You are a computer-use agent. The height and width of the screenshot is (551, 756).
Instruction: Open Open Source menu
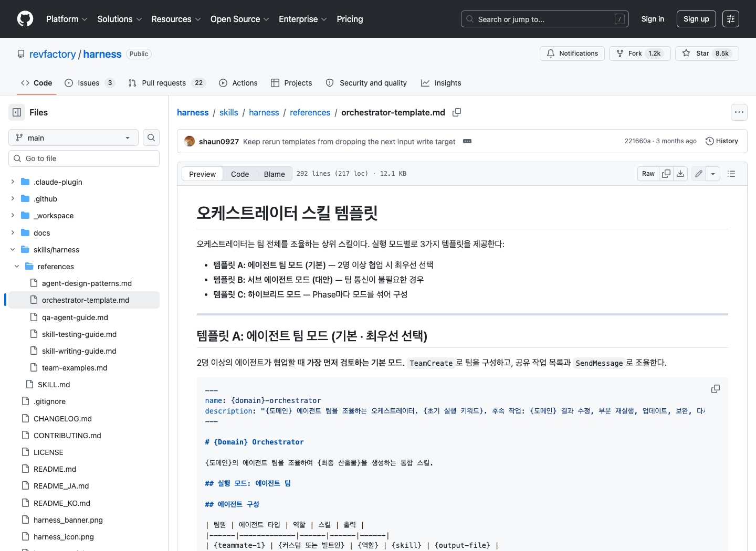(x=240, y=19)
